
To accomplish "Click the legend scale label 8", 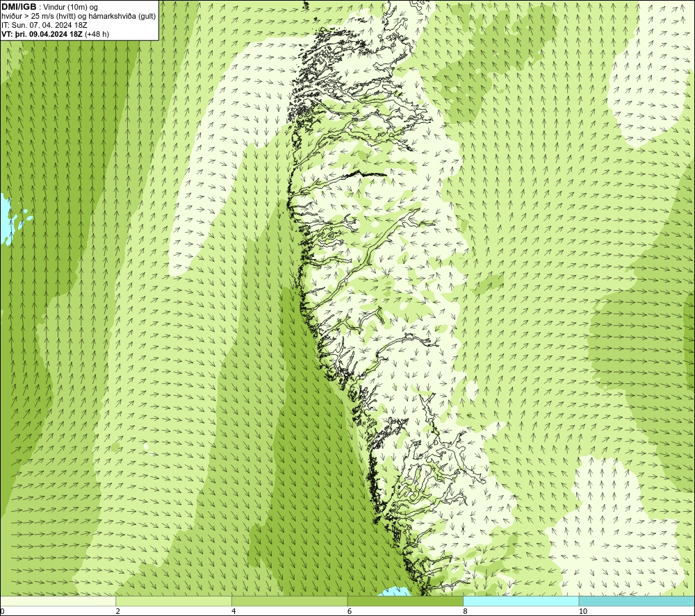I will [x=465, y=611].
